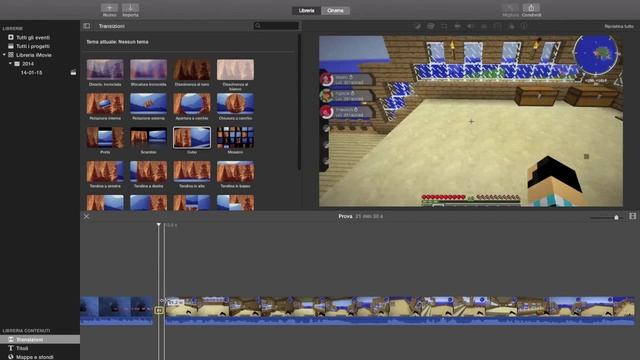This screenshot has height=360, width=640.
Task: Open Transizioni in content library
Action: [40, 340]
